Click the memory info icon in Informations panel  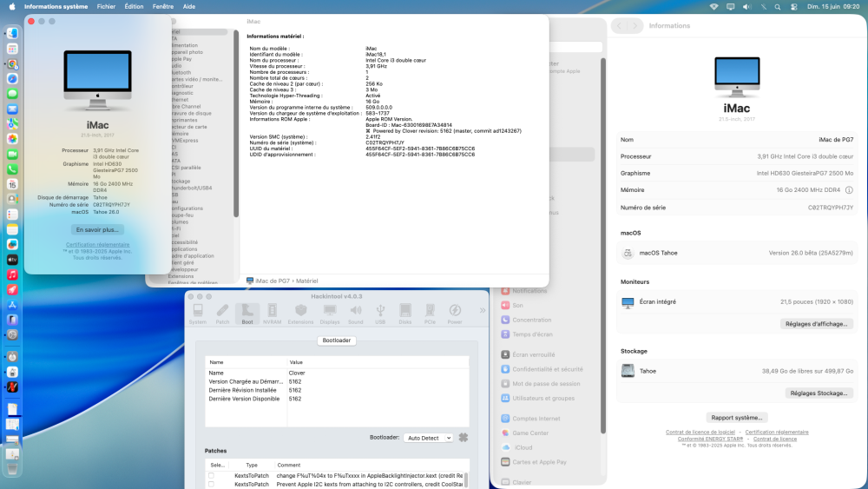tap(849, 190)
